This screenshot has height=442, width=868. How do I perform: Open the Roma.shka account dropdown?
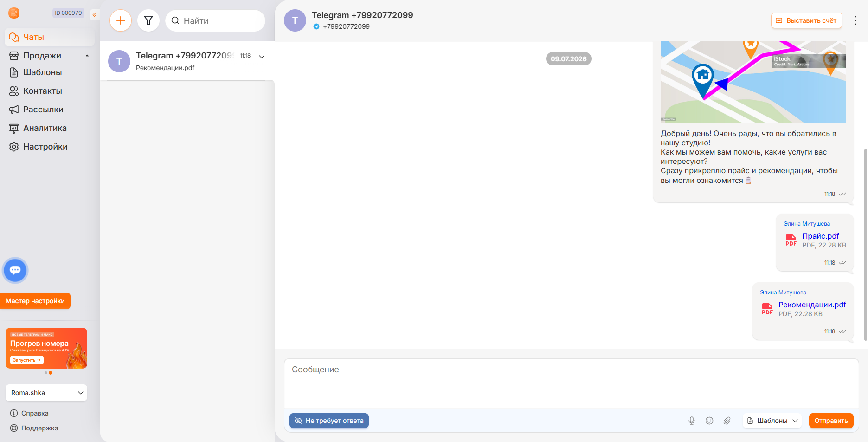click(46, 393)
